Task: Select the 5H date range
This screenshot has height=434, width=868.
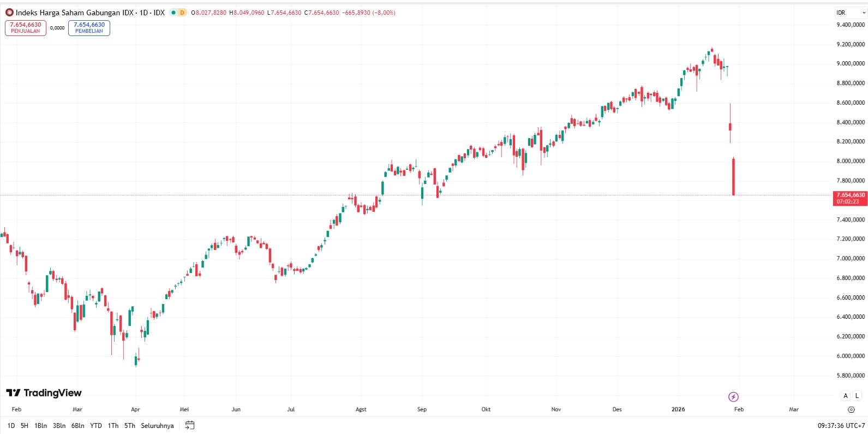Action: click(x=25, y=426)
